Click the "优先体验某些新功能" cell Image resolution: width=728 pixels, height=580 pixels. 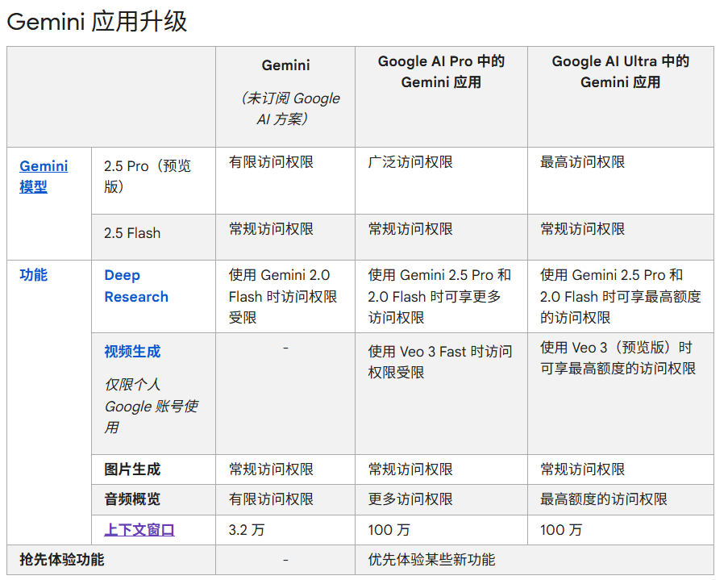pos(432,559)
